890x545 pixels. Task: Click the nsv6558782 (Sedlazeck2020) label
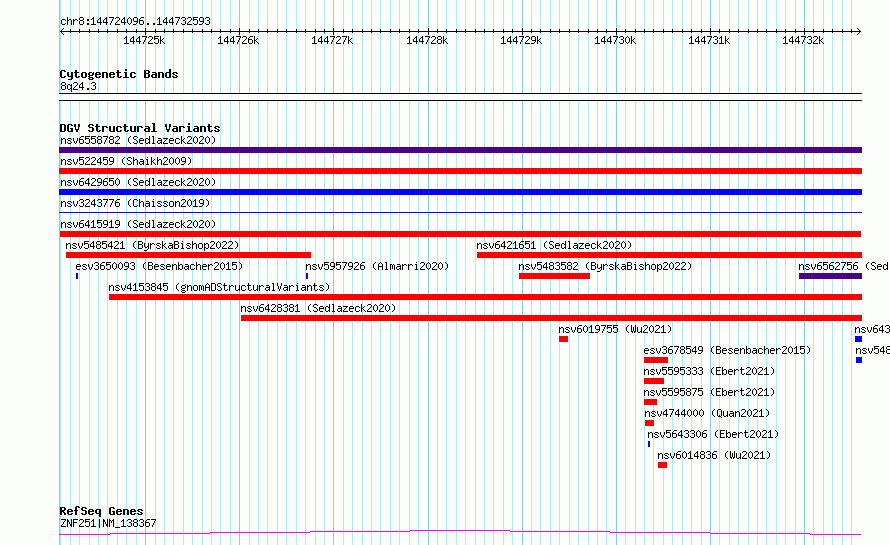138,140
